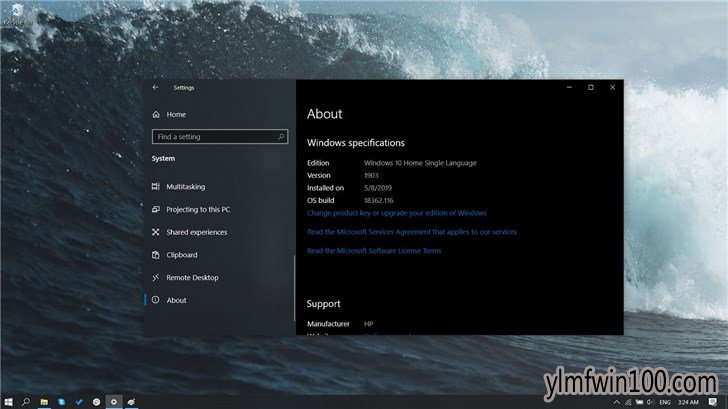Click the Windows specifications heading
The height and width of the screenshot is (409, 728).
[x=356, y=143]
